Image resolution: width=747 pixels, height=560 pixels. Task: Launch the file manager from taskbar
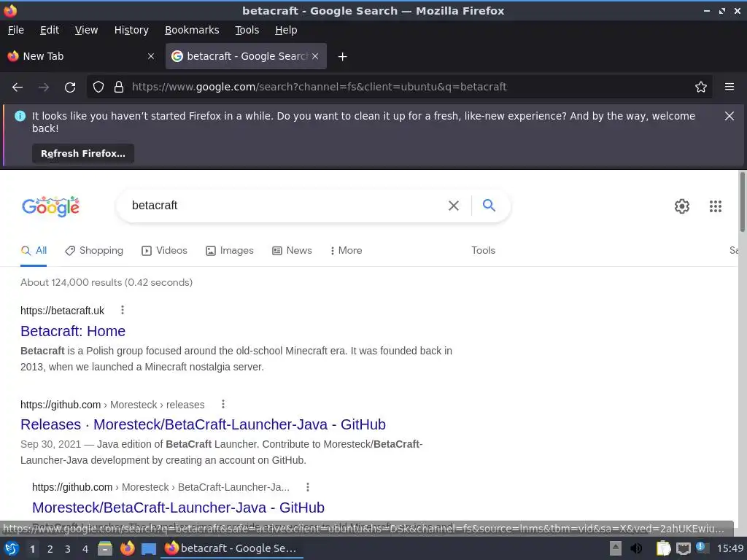(105, 548)
